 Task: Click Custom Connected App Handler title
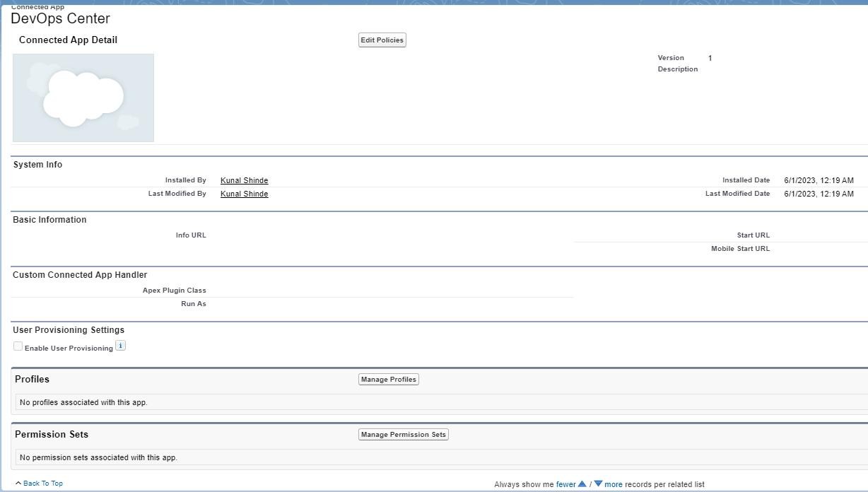click(x=80, y=275)
